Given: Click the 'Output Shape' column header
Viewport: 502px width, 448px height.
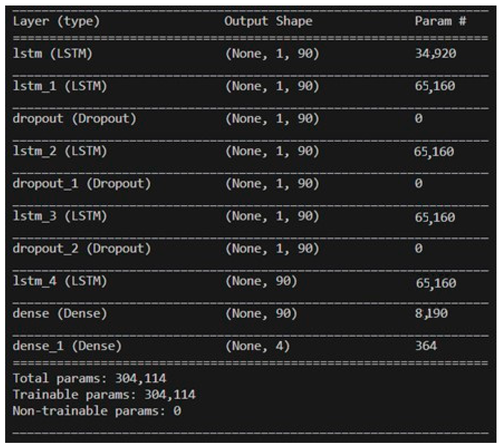Looking at the screenshot, I should click(268, 21).
